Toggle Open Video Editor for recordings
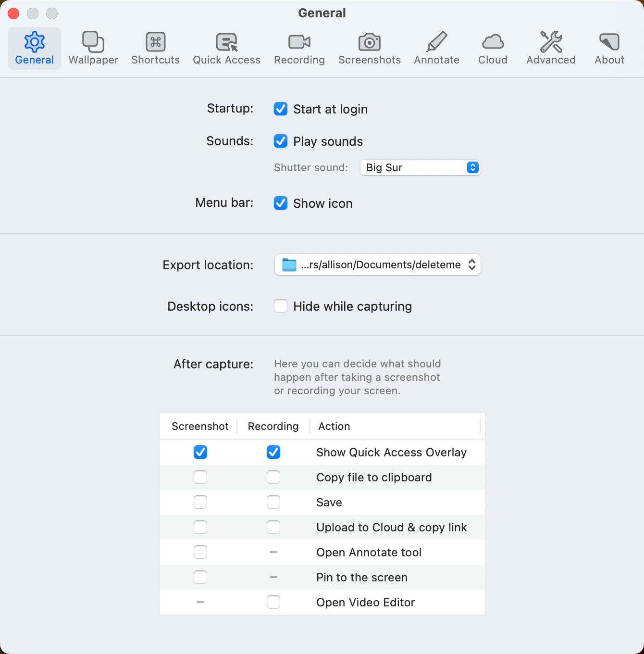 (x=273, y=603)
